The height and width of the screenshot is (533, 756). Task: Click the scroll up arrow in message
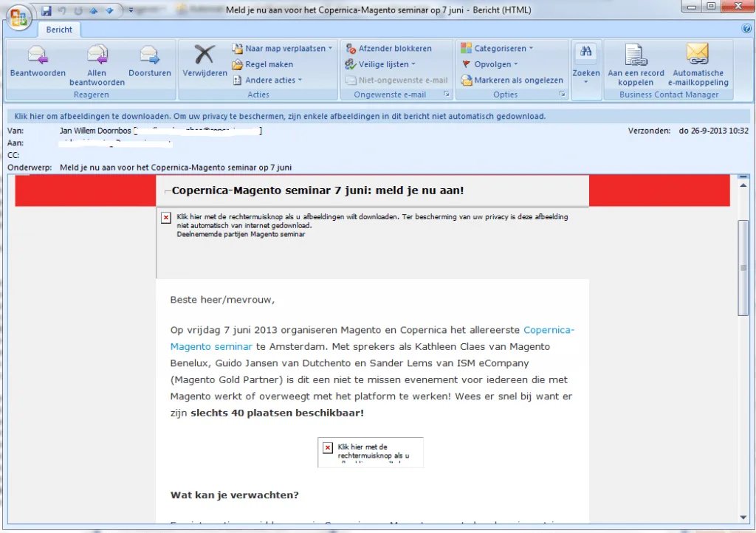click(743, 185)
